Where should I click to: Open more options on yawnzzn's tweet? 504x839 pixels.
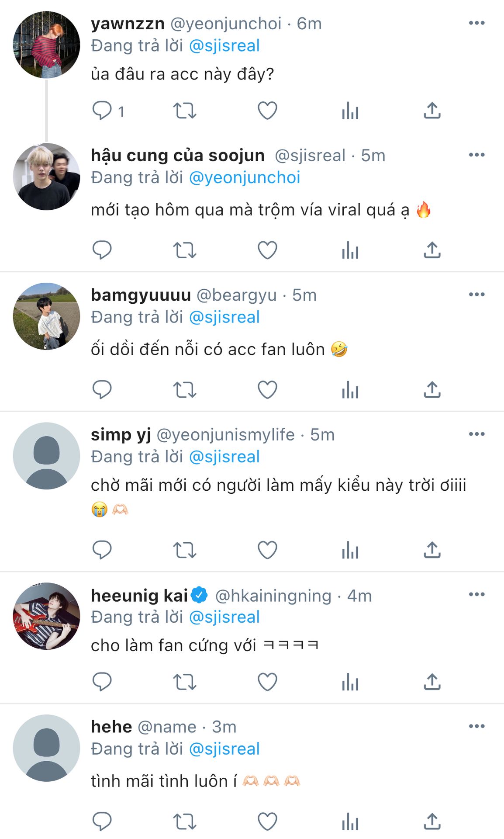476,23
